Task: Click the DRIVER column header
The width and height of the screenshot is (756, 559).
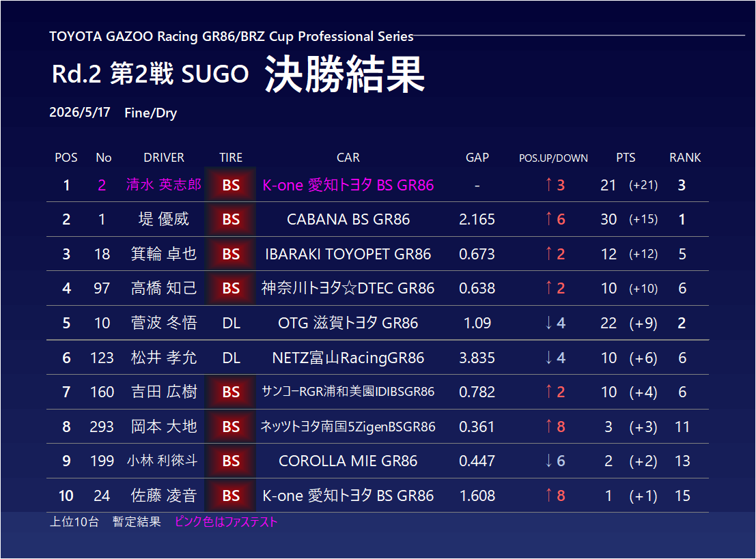Action: pos(164,158)
